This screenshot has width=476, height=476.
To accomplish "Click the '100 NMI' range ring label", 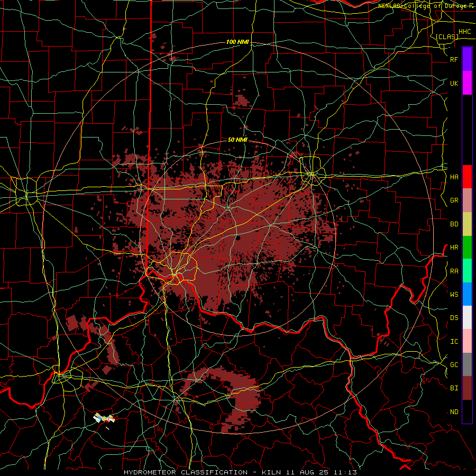I will (237, 42).
